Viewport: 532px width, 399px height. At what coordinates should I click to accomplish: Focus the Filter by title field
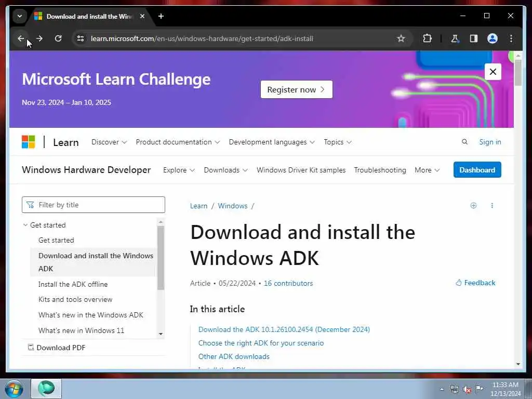(x=94, y=205)
